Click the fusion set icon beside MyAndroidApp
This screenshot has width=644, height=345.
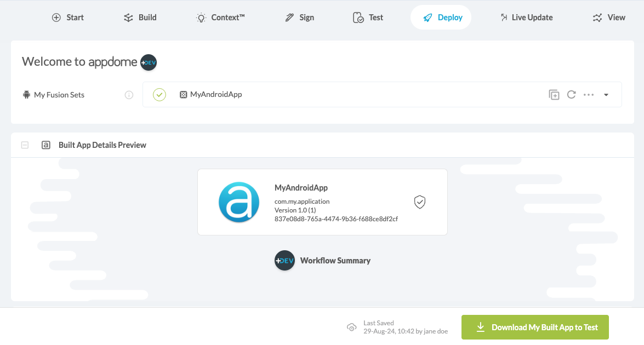pyautogui.click(x=184, y=95)
